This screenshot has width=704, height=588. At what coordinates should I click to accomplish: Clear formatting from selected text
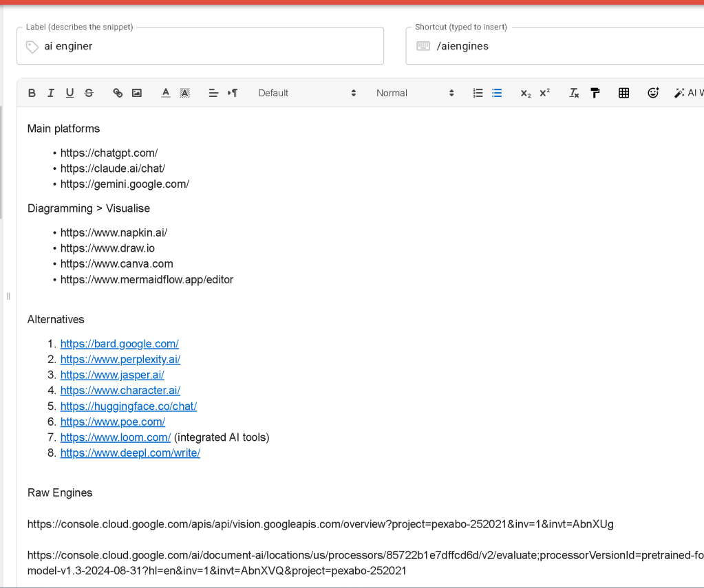point(574,93)
